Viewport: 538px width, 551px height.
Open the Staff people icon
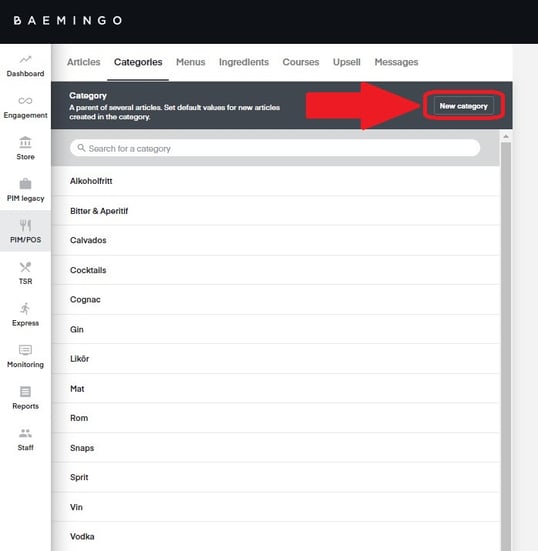coord(25,433)
